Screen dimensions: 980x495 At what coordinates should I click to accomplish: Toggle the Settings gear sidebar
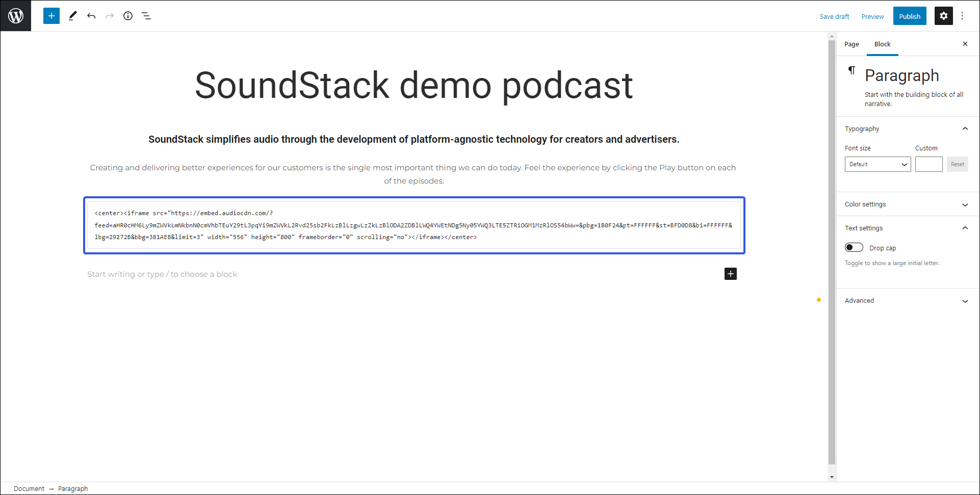(943, 16)
